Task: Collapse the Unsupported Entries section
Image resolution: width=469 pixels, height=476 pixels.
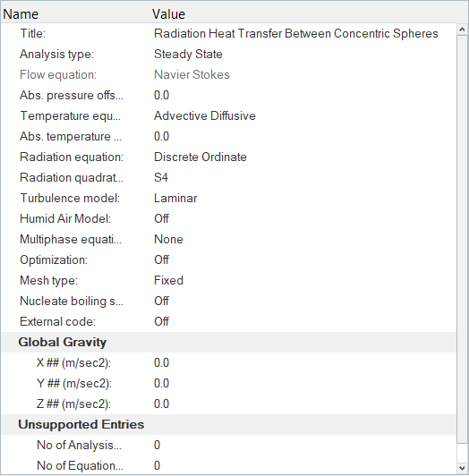Action: pos(81,424)
